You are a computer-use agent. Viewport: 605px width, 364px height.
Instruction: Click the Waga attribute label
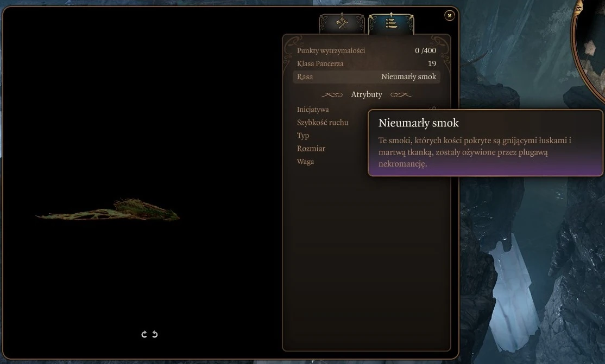click(x=305, y=162)
